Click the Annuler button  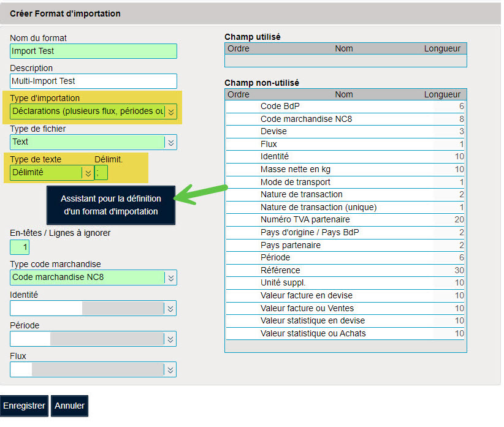[69, 406]
